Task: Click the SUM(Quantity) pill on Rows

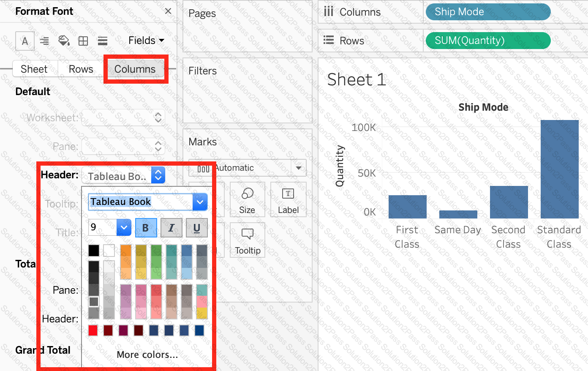Action: [x=488, y=41]
